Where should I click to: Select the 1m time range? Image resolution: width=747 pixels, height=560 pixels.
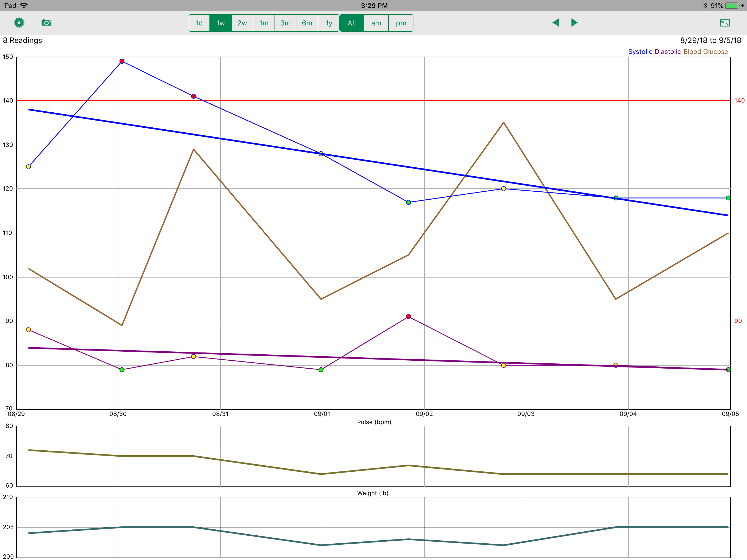coord(264,23)
